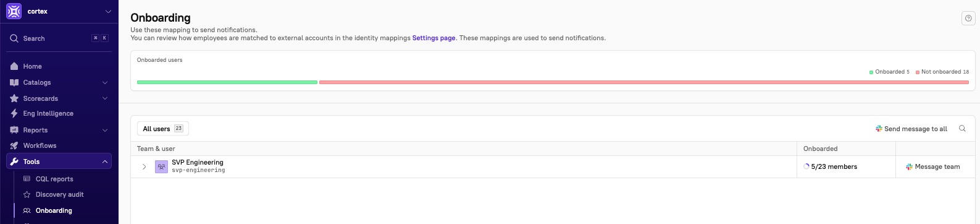Open Discovery audit under Tools

[x=59, y=194]
